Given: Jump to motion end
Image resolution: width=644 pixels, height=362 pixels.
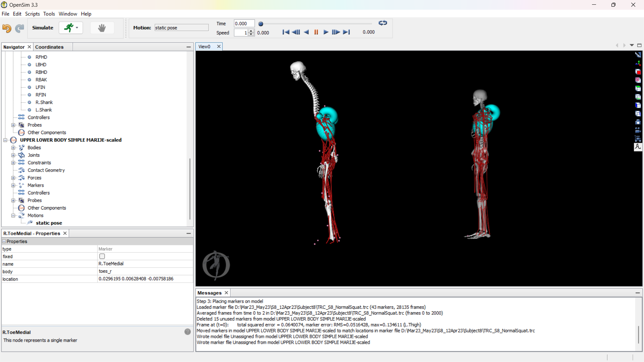Looking at the screenshot, I should tap(346, 32).
